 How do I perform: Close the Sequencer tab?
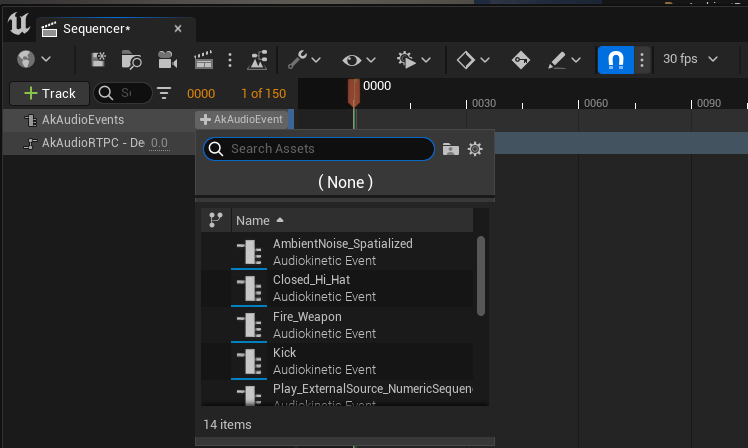click(x=178, y=29)
